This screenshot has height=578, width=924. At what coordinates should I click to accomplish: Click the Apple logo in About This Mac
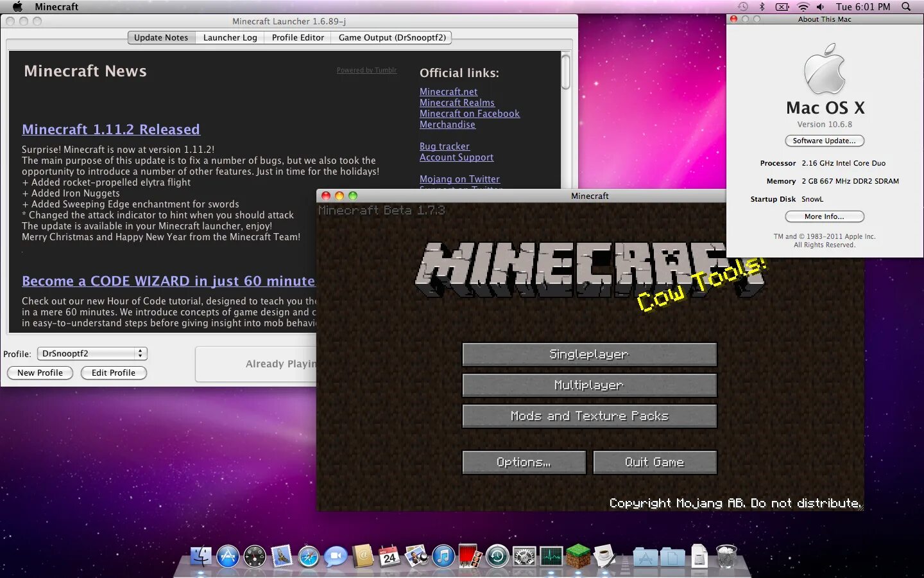[x=825, y=69]
